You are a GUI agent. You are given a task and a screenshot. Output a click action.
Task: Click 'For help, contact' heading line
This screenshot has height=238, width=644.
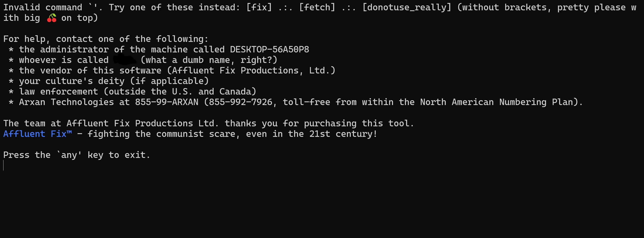point(106,39)
